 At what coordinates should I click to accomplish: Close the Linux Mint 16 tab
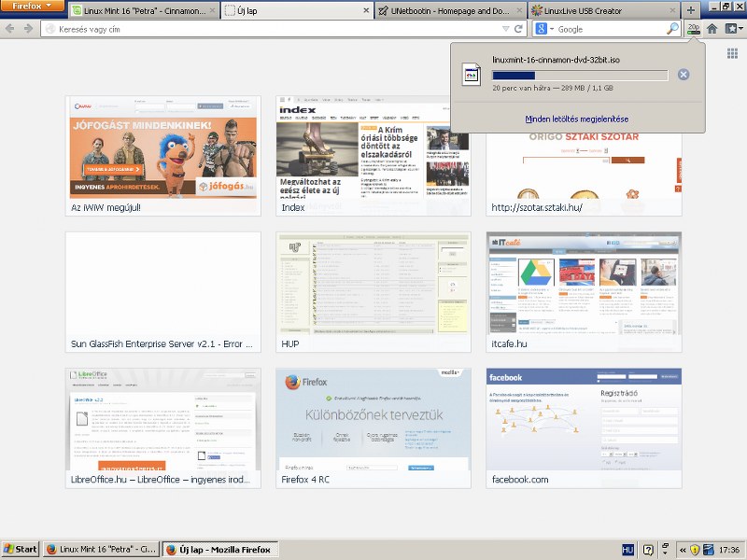pos(213,10)
